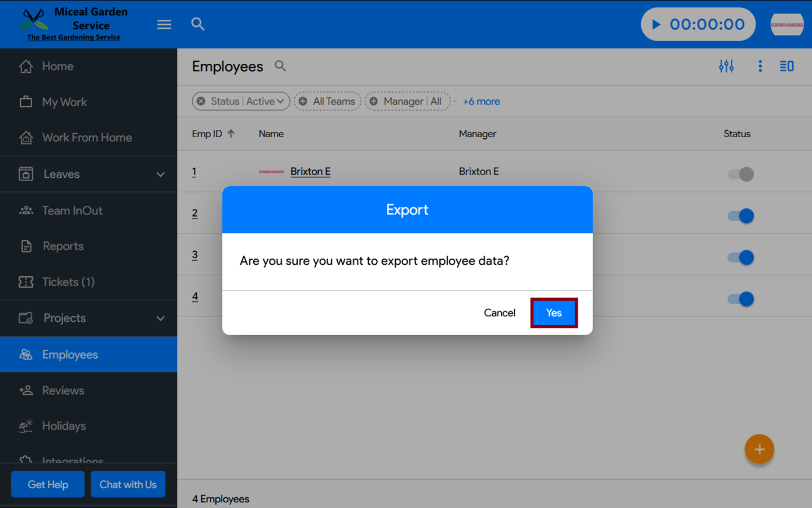Click search icon next to Employees title
Image resolution: width=812 pixels, height=508 pixels.
pyautogui.click(x=280, y=66)
